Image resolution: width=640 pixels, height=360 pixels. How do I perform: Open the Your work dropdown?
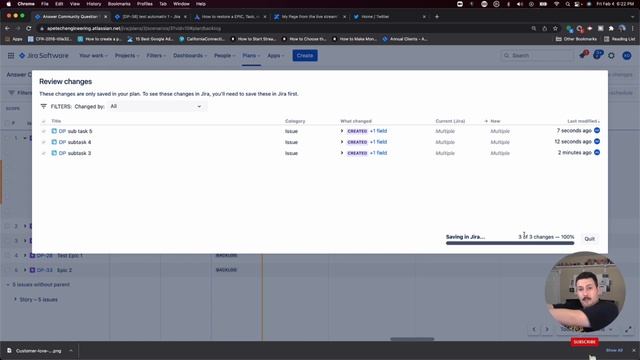pyautogui.click(x=93, y=56)
